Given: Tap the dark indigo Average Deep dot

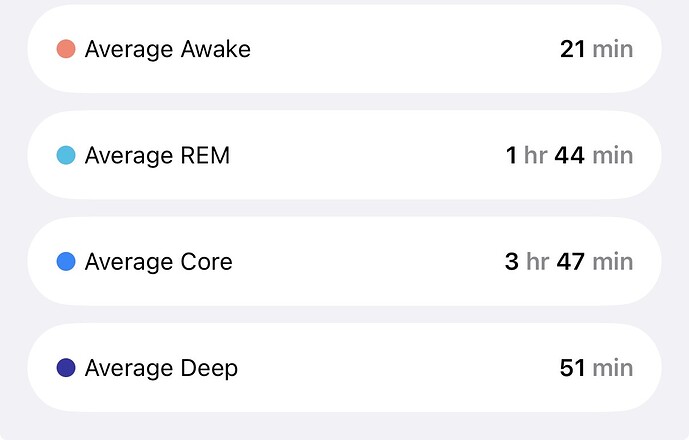Looking at the screenshot, I should click(66, 368).
